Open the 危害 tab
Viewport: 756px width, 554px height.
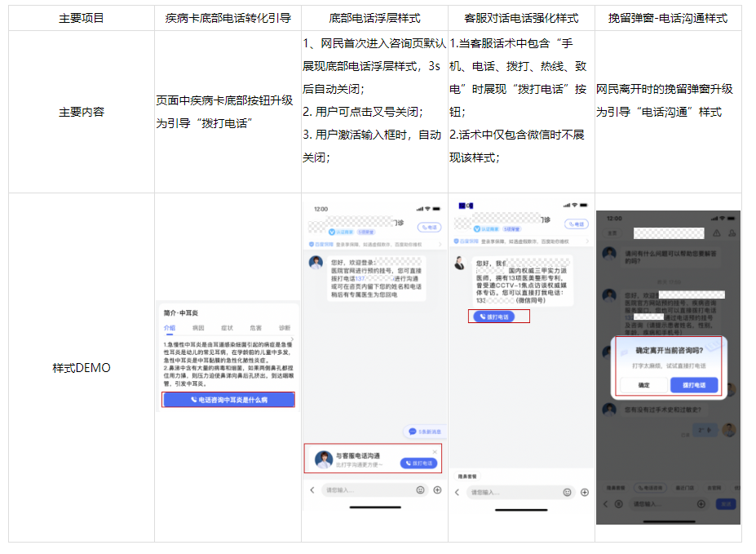pos(255,327)
